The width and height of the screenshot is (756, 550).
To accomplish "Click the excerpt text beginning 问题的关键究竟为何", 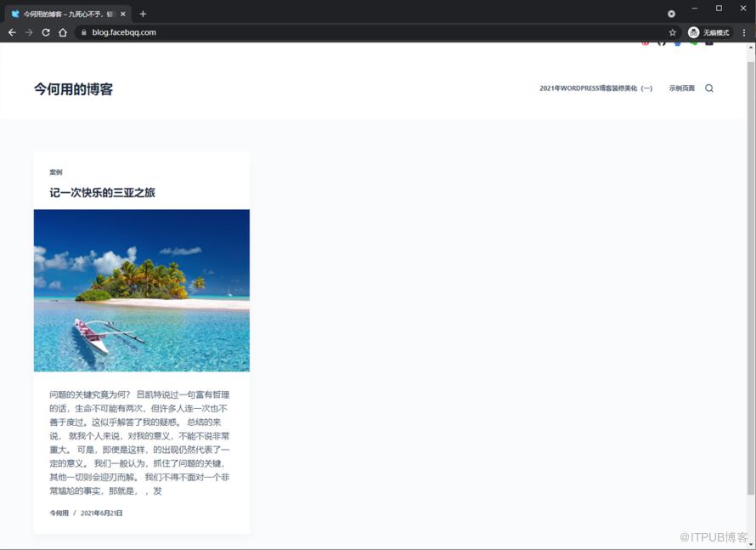I will tap(139, 442).
